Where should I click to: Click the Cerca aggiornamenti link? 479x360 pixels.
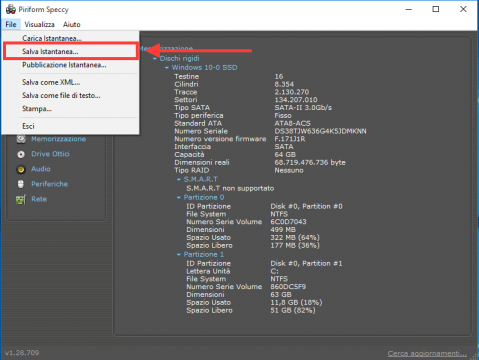427,353
